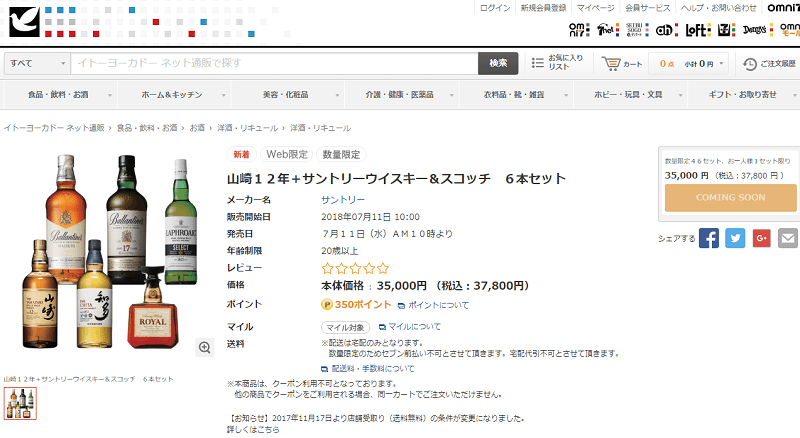
Task: Open the Seven-Eleven store icon
Action: point(727,30)
